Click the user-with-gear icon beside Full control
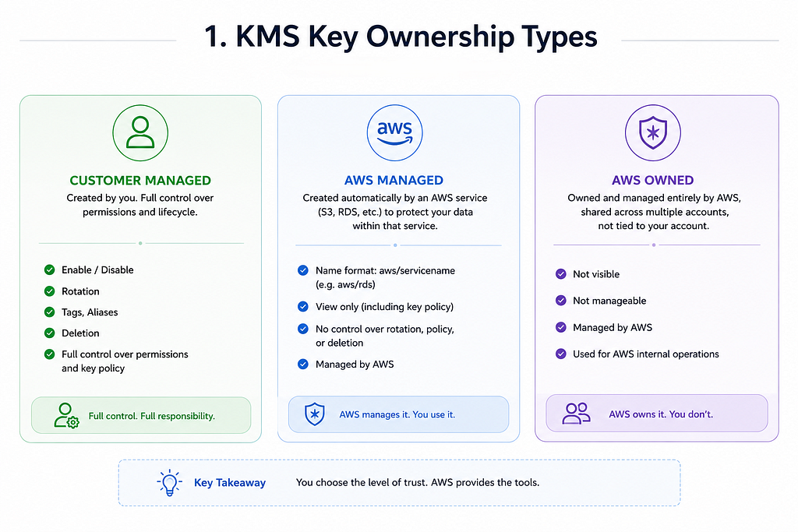 [x=66, y=415]
